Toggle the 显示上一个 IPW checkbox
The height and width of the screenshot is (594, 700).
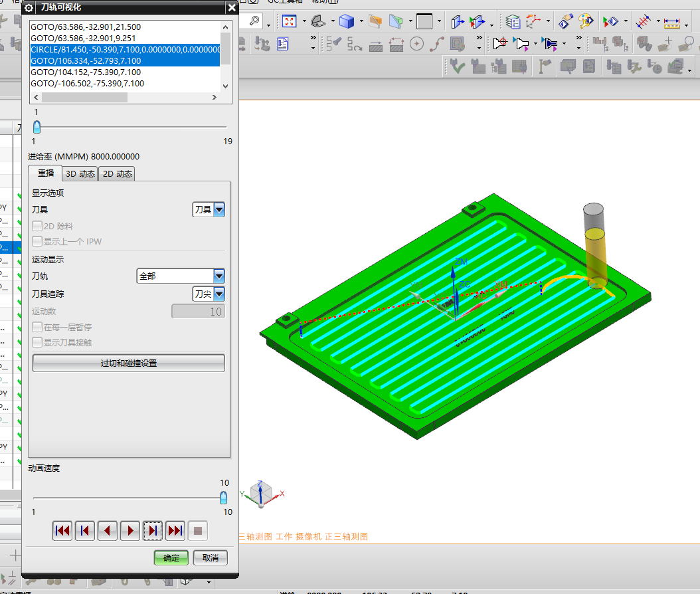pyautogui.click(x=37, y=241)
